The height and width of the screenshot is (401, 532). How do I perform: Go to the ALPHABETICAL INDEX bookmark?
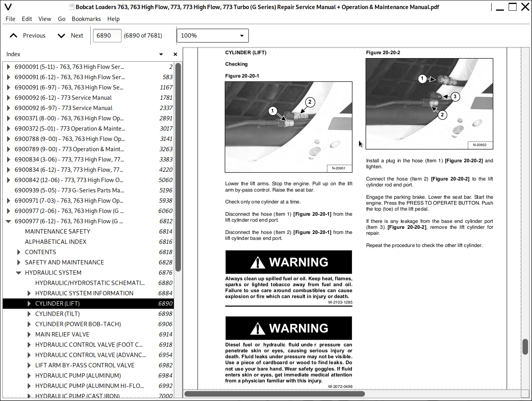tap(55, 242)
